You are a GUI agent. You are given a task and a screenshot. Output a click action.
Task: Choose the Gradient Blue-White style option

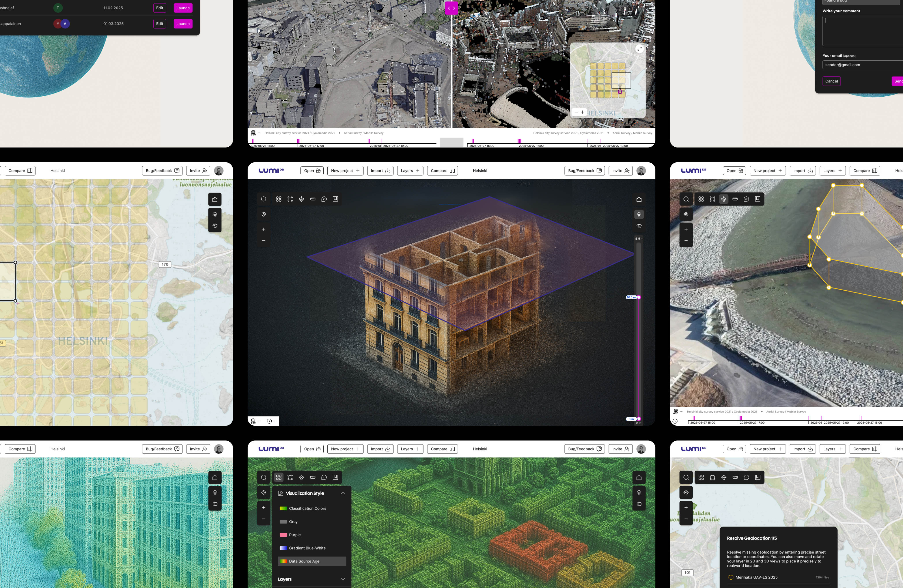307,548
